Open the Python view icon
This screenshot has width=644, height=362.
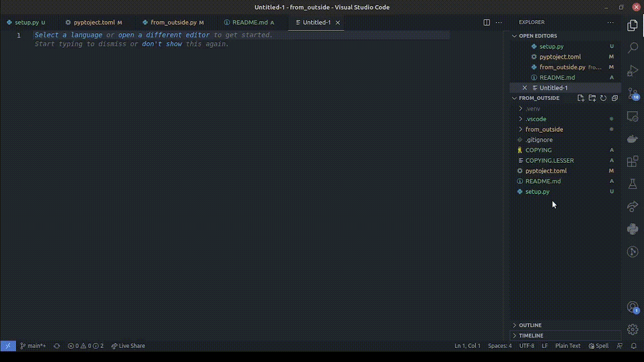pyautogui.click(x=632, y=229)
